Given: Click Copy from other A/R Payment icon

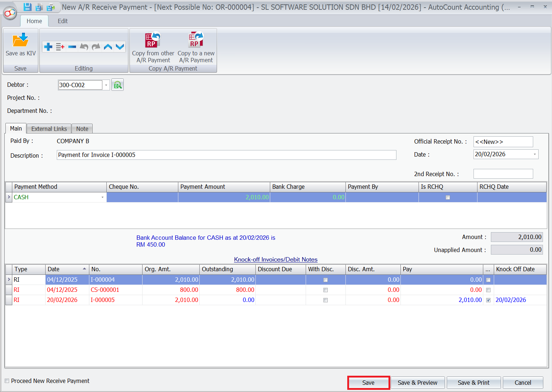Looking at the screenshot, I should 153,40.
